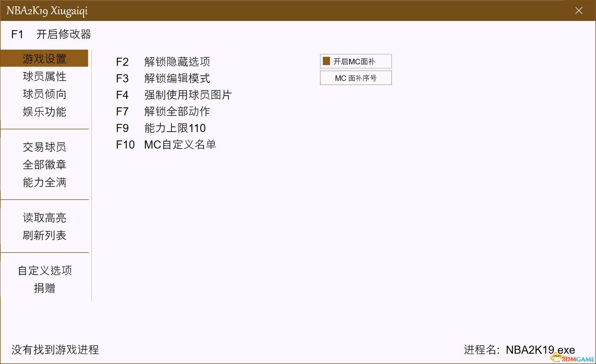596x364 pixels.
Task: Toggle F7 解锁全部动作
Action: pyautogui.click(x=163, y=111)
